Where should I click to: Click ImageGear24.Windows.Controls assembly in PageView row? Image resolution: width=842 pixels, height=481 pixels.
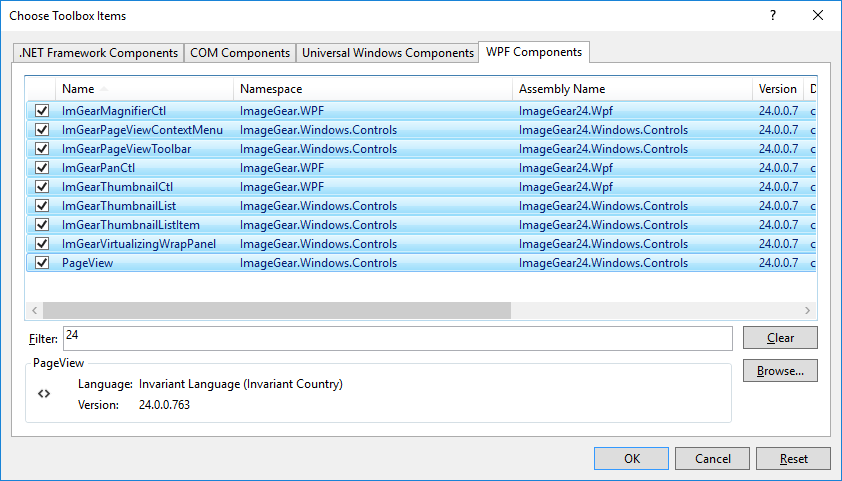point(603,263)
